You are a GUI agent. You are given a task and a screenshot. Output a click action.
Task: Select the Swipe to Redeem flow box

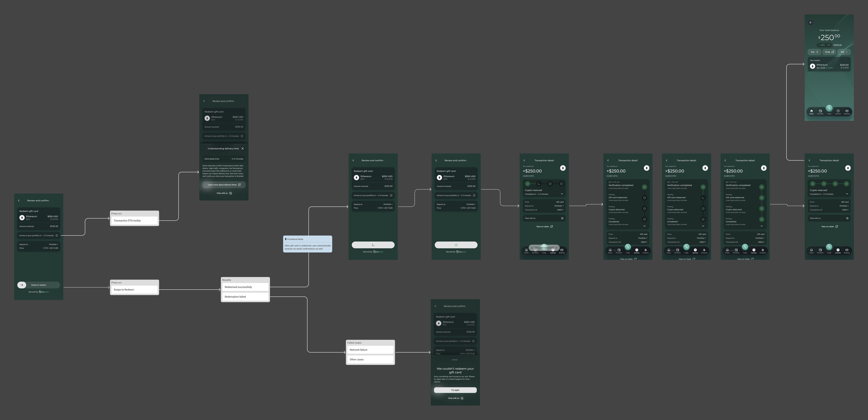[x=135, y=290]
